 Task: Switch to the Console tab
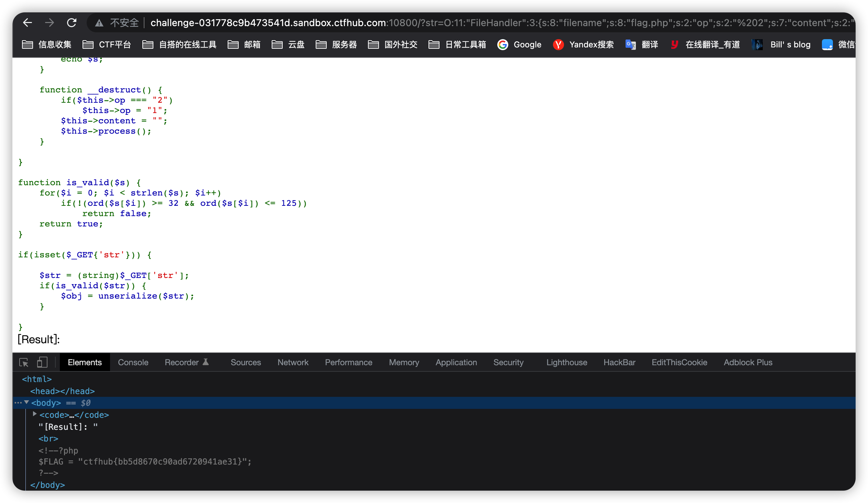[x=133, y=362]
